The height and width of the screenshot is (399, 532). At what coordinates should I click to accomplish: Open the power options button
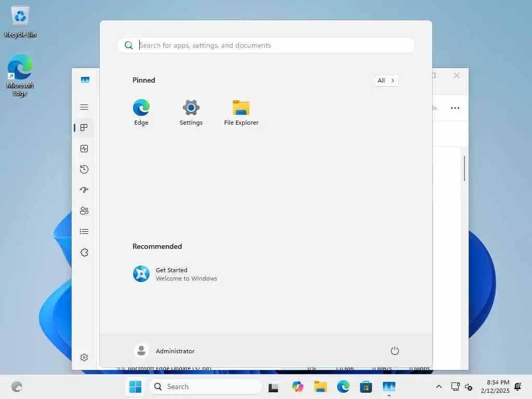[394, 351]
